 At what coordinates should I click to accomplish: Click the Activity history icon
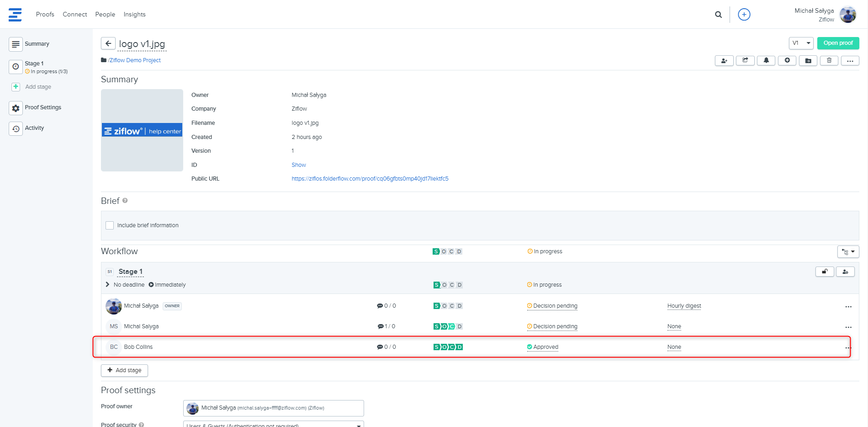[x=16, y=128]
